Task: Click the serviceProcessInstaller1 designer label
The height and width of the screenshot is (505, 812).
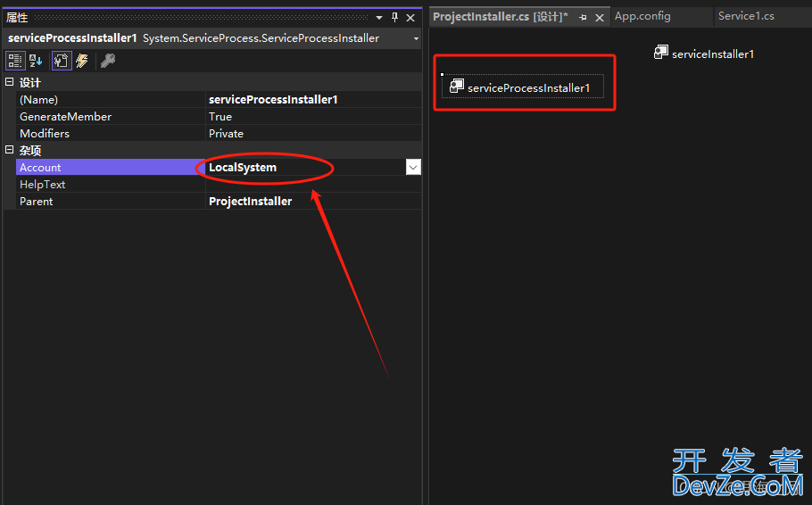Action: tap(529, 88)
